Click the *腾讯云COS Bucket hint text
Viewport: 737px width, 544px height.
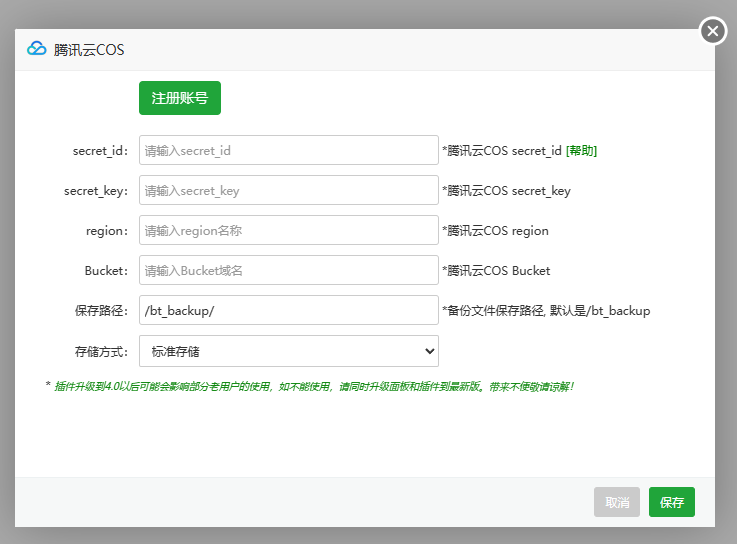(x=496, y=271)
